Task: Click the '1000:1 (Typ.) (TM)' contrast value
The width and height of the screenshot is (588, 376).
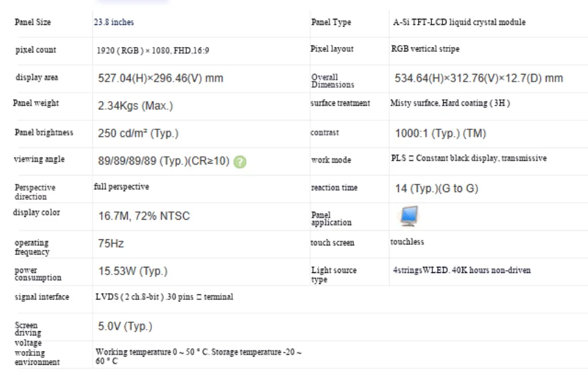Action: click(440, 133)
